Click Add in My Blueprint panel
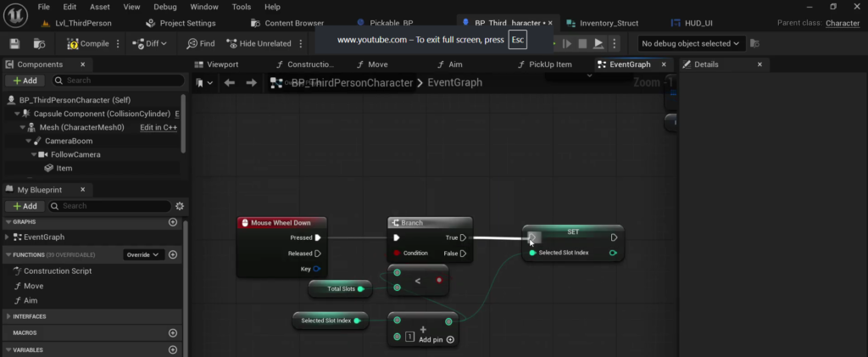 click(x=25, y=206)
